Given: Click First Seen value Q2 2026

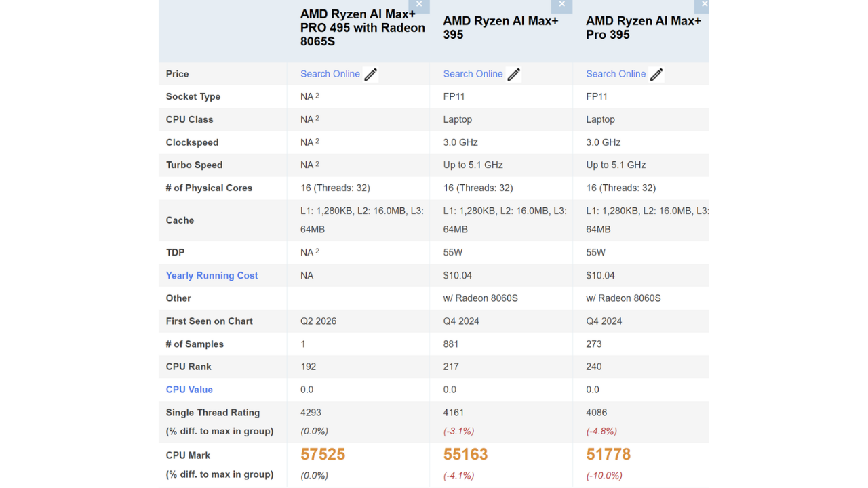Looking at the screenshot, I should 319,321.
